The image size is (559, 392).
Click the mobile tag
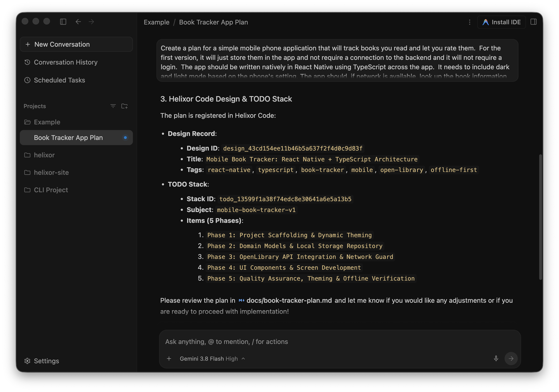[362, 170]
